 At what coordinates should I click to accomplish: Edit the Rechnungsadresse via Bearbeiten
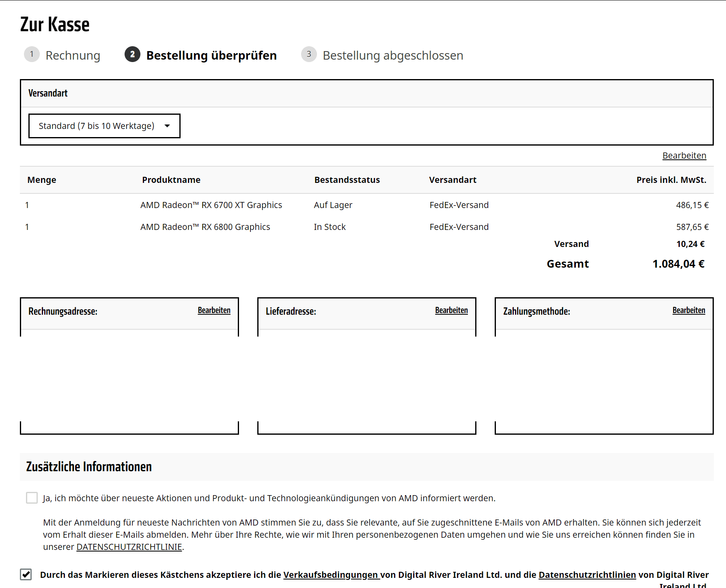coord(214,310)
